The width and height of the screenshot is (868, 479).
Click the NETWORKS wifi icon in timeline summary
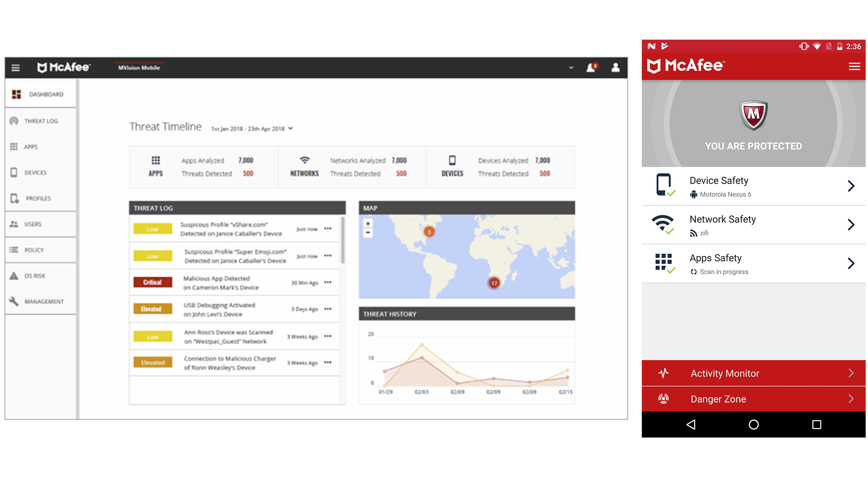[x=305, y=160]
